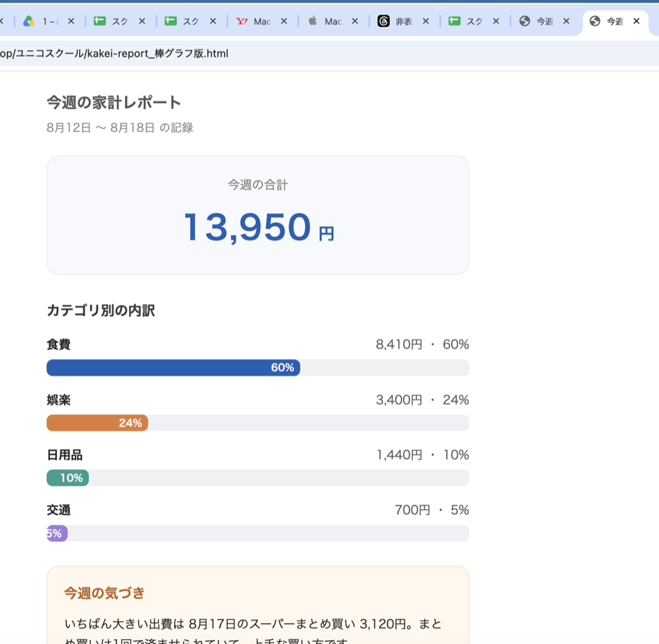
Task: Click the value 3,400円・24%
Action: pyautogui.click(x=422, y=399)
